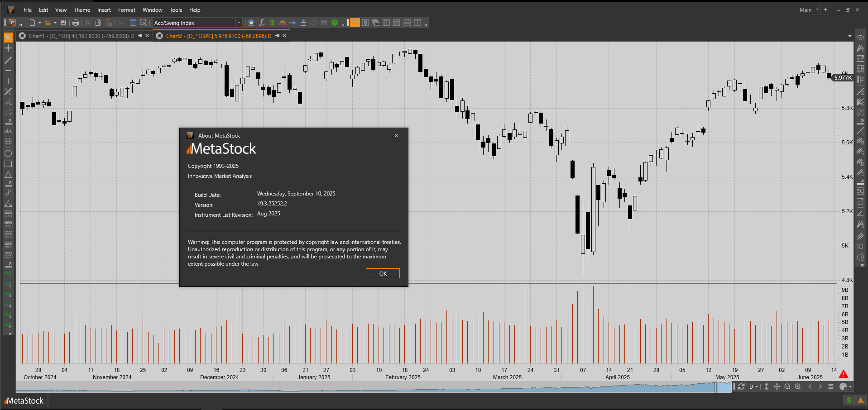The image size is (868, 410).
Task: Click the print icon in toolbar
Action: pos(76,23)
